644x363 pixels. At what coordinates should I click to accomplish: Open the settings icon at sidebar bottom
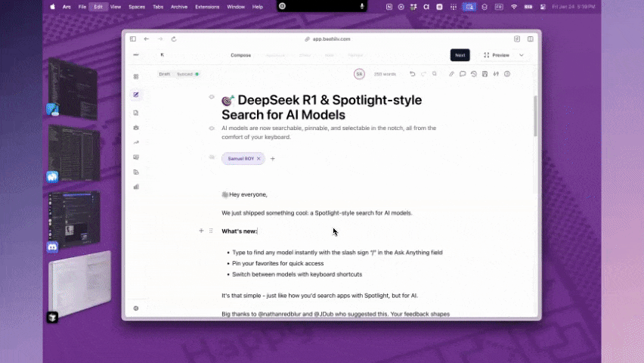click(136, 309)
